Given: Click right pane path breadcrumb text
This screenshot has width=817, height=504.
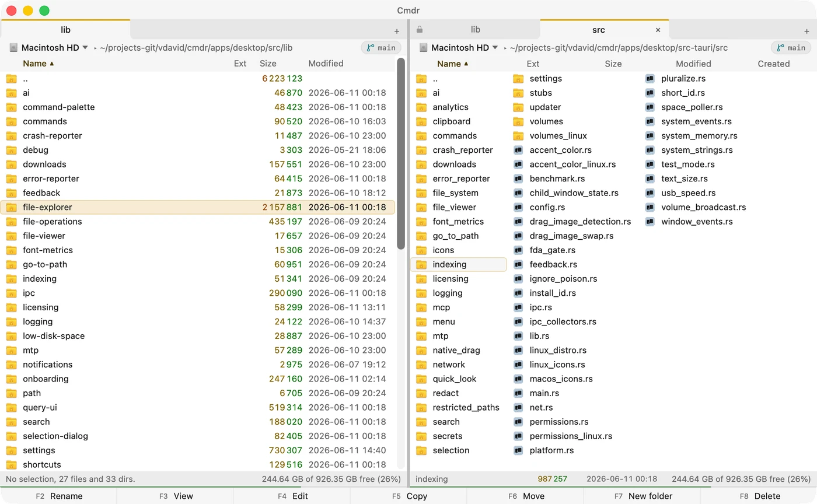Looking at the screenshot, I should point(619,48).
